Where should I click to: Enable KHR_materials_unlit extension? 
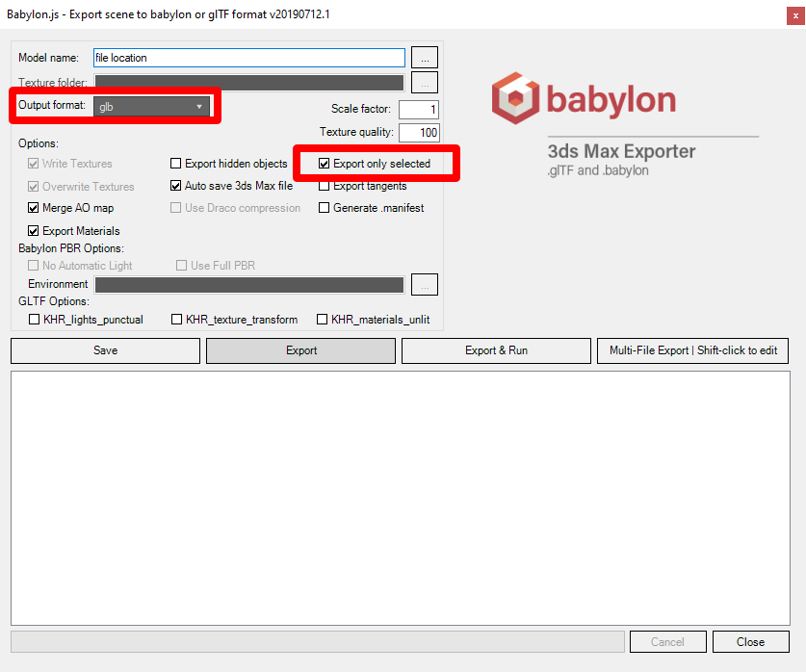click(x=323, y=319)
